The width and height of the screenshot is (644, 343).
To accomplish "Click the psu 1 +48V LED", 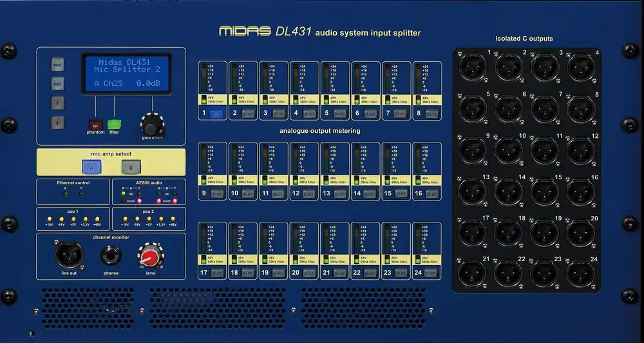I will 97,219.
